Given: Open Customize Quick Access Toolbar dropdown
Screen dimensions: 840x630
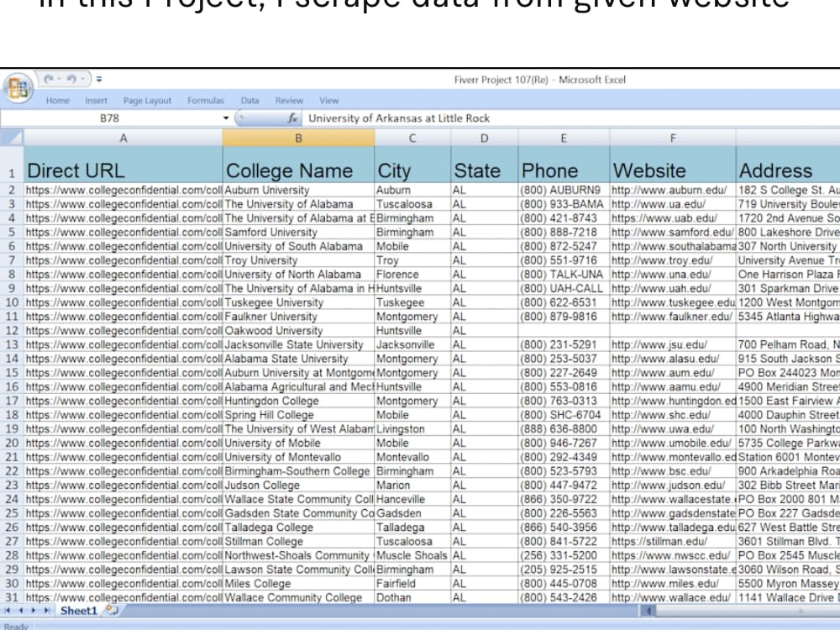Looking at the screenshot, I should tap(99, 79).
